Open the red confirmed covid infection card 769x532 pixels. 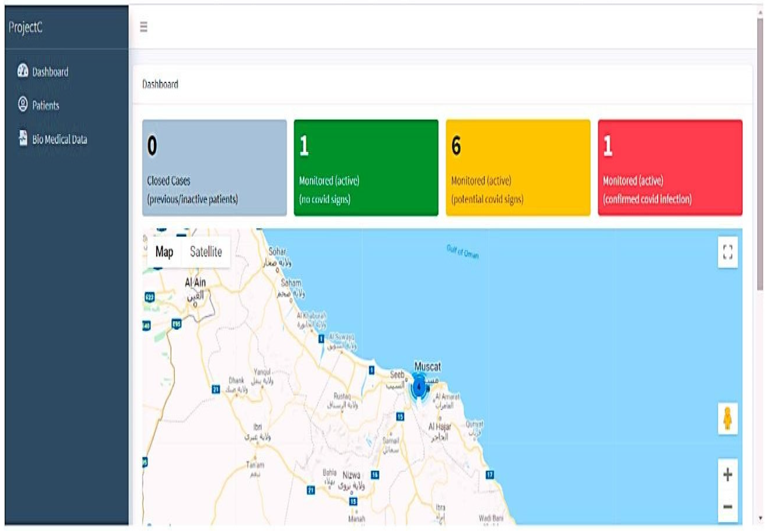(670, 168)
